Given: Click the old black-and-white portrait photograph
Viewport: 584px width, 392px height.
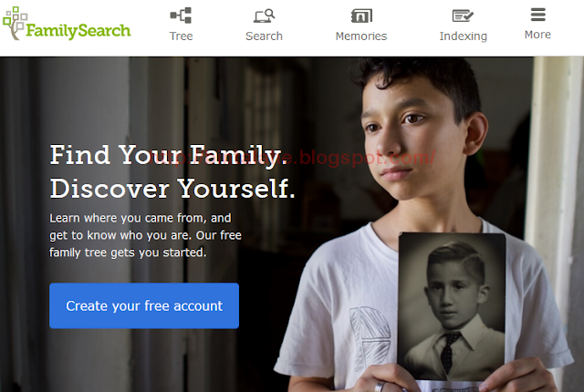Looking at the screenshot, I should coord(452,307).
